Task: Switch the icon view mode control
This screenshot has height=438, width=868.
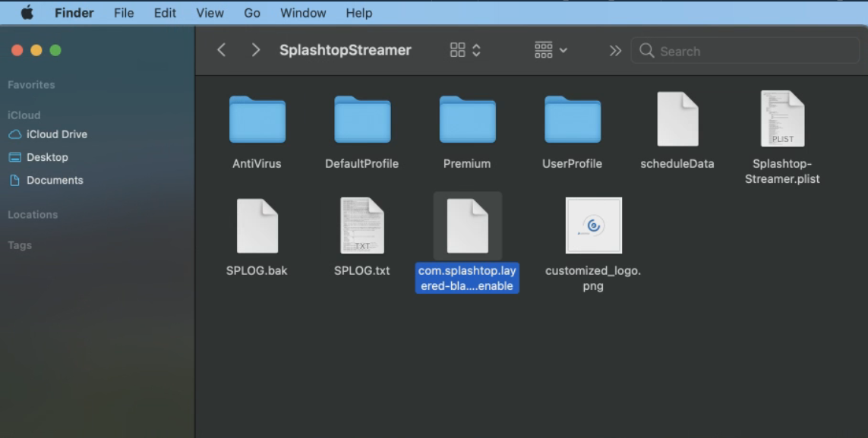Action: tap(465, 50)
